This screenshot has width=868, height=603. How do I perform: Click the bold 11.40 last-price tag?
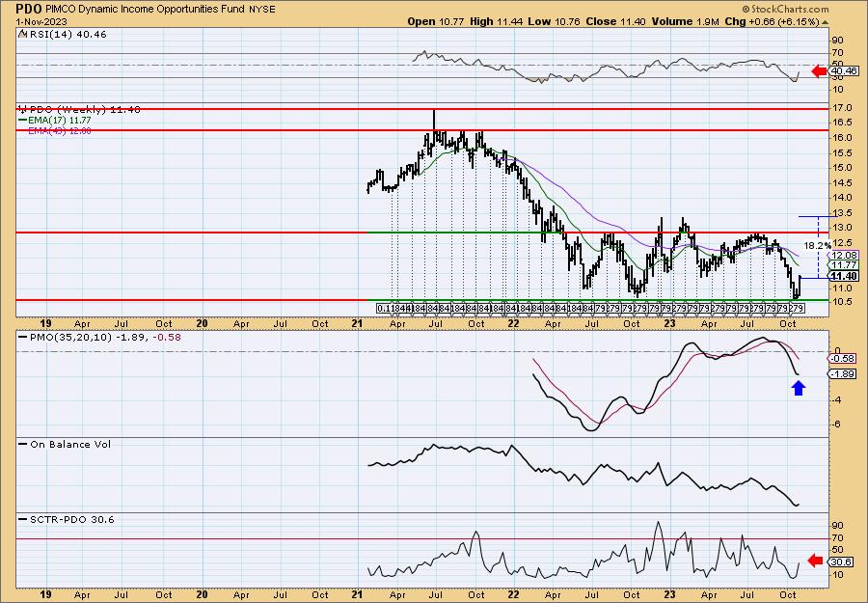point(844,276)
